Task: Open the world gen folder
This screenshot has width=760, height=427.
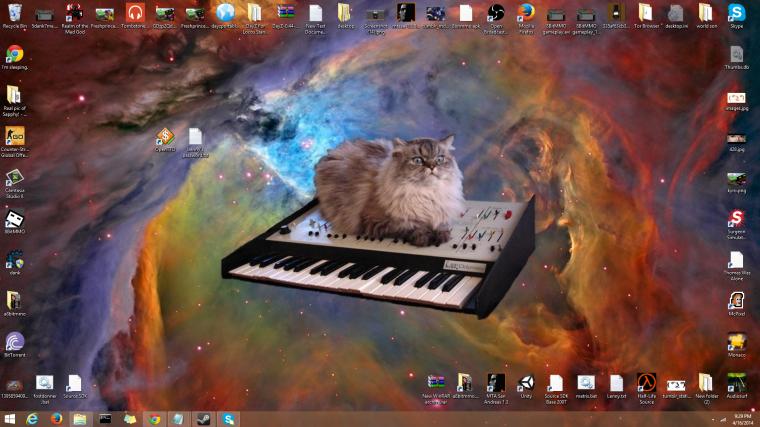Action: tap(706, 16)
